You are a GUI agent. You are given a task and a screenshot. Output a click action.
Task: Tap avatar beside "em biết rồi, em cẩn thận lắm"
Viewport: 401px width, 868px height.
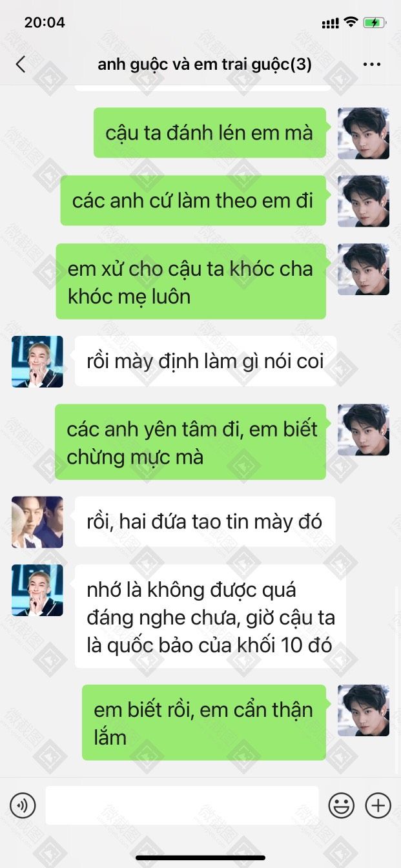click(x=364, y=710)
